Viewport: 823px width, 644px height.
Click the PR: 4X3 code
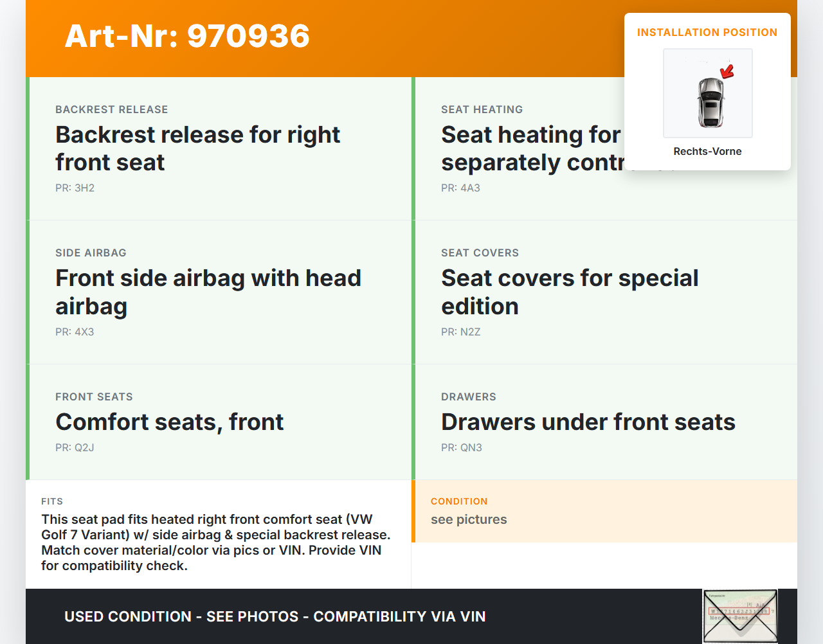pos(75,332)
